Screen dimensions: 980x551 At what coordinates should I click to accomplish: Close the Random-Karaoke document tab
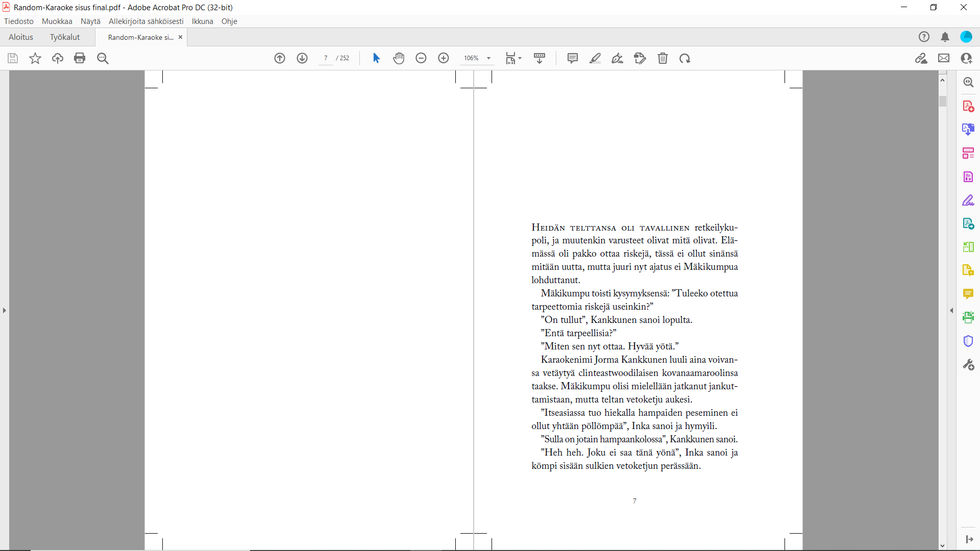click(x=180, y=37)
